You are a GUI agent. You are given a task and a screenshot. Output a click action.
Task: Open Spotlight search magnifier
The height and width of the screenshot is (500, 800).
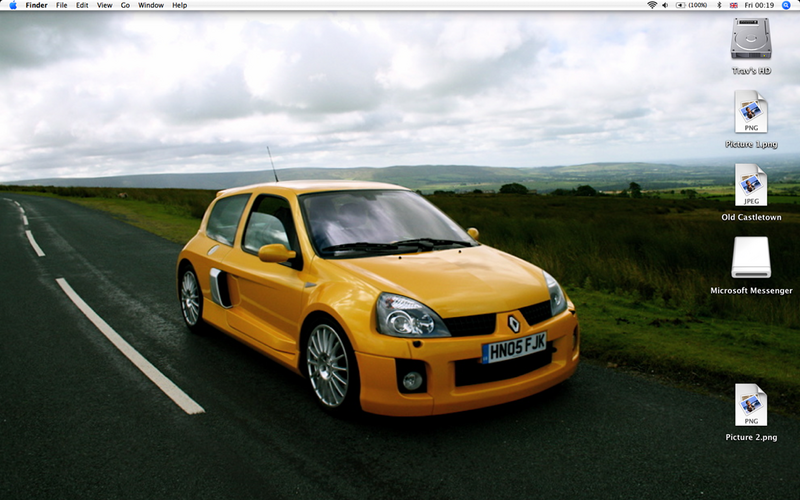click(x=786, y=5)
